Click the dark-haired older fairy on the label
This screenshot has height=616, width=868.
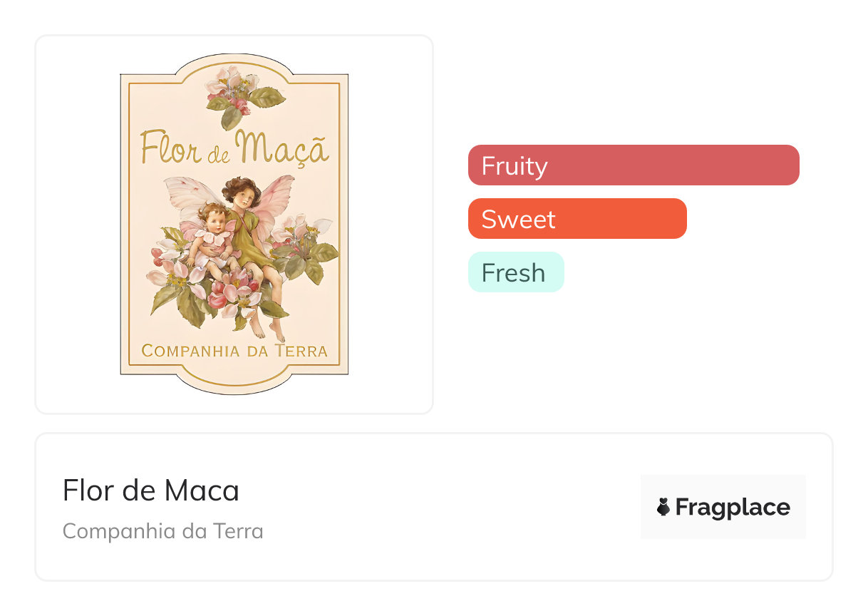point(239,192)
